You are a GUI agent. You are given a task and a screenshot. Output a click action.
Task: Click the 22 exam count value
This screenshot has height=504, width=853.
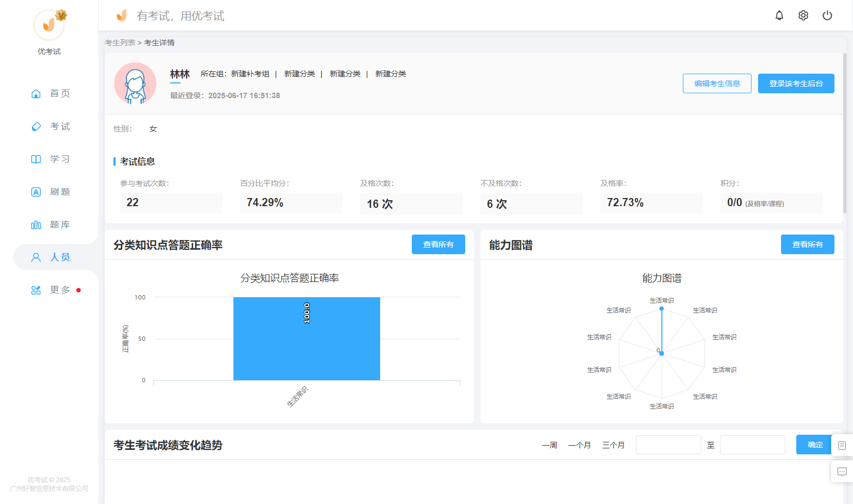133,202
